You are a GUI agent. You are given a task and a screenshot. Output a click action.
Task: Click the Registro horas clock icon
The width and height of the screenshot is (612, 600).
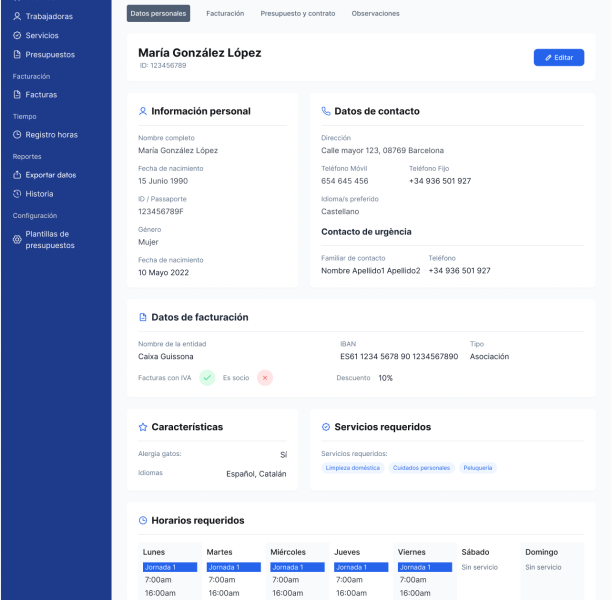[17, 135]
